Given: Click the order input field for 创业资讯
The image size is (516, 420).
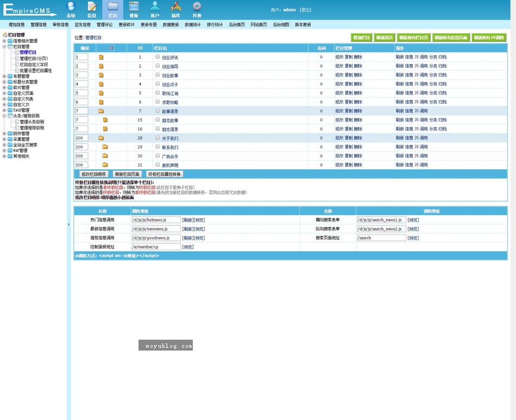Looking at the screenshot, I should tap(81, 57).
